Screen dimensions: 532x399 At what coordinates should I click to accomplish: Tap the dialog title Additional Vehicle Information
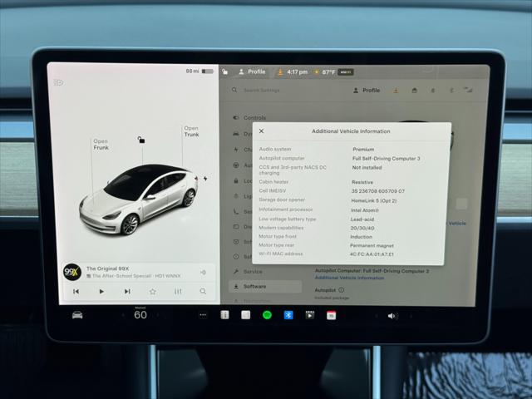pos(351,131)
